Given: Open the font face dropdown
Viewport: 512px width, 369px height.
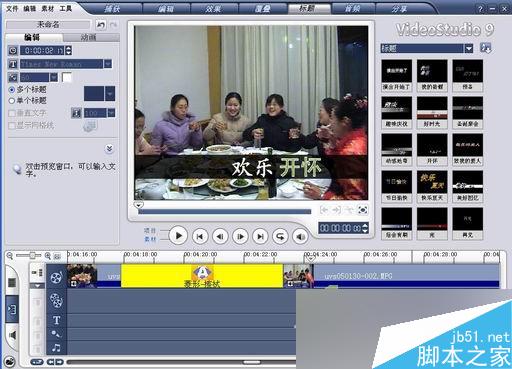Looking at the screenshot, I should (x=108, y=64).
